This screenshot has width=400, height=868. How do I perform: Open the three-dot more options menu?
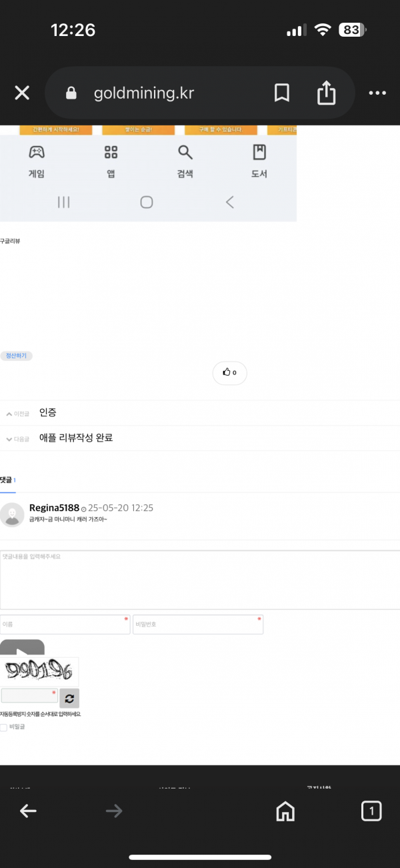coord(377,93)
